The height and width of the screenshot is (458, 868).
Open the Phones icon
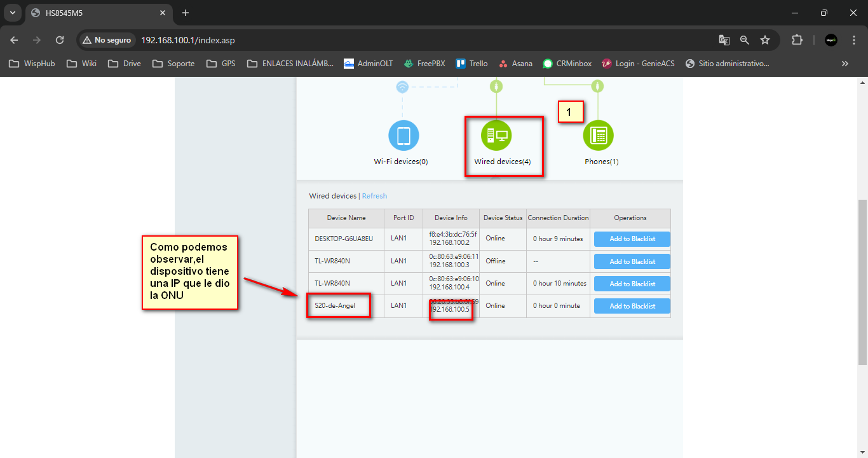(x=598, y=135)
